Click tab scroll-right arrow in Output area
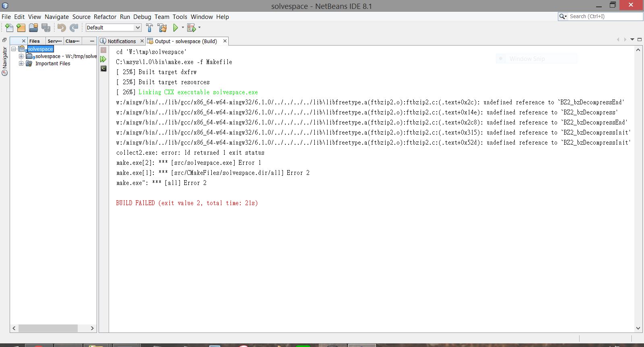 click(x=625, y=39)
